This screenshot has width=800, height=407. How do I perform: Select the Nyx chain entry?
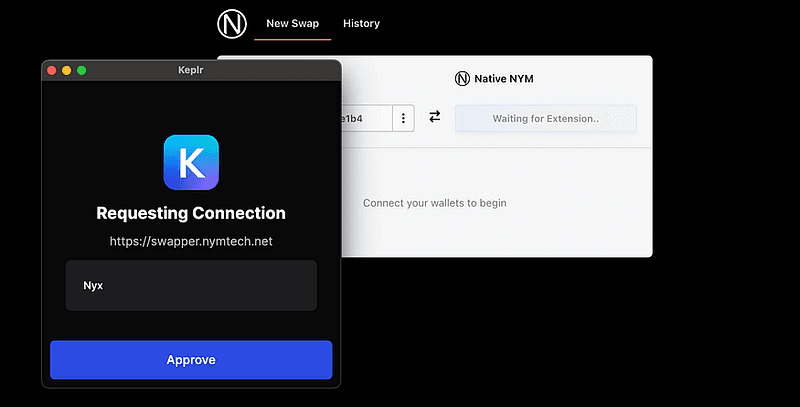[191, 285]
